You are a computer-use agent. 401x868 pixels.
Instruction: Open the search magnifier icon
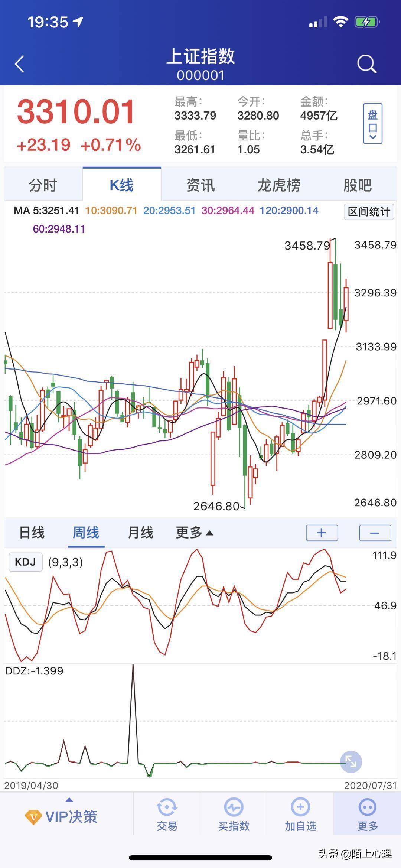(x=366, y=64)
